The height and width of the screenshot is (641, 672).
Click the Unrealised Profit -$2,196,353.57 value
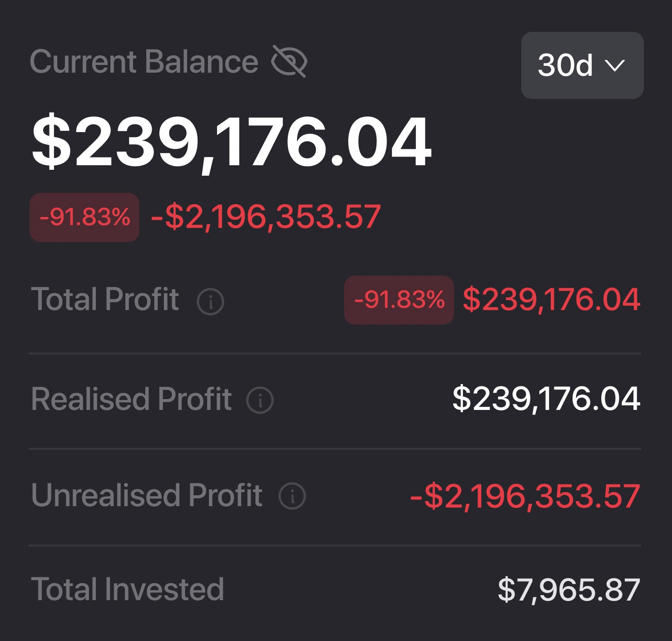pyautogui.click(x=525, y=496)
